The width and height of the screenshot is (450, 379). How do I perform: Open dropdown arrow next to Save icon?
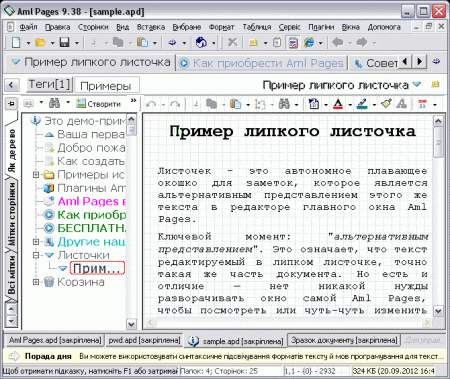(x=77, y=43)
